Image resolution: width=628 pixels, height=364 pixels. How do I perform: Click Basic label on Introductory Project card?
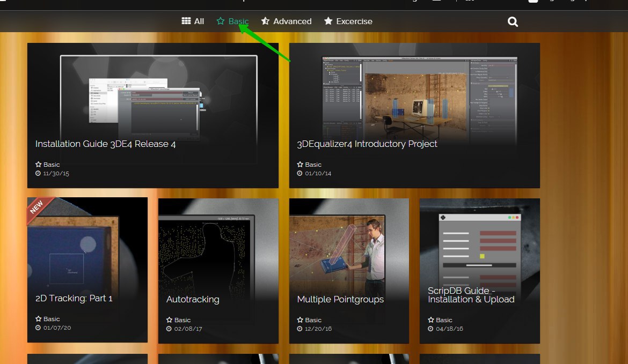313,165
